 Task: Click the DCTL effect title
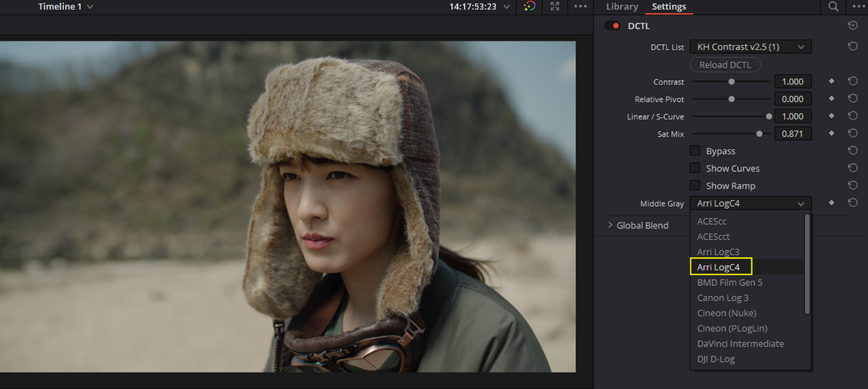(x=639, y=26)
